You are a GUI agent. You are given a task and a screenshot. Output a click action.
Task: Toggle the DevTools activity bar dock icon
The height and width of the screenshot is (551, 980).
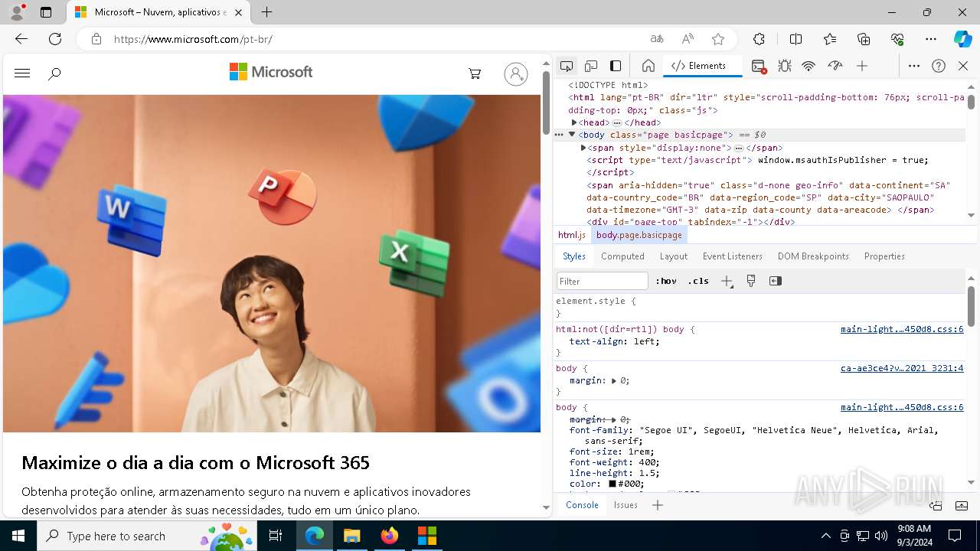pos(616,66)
